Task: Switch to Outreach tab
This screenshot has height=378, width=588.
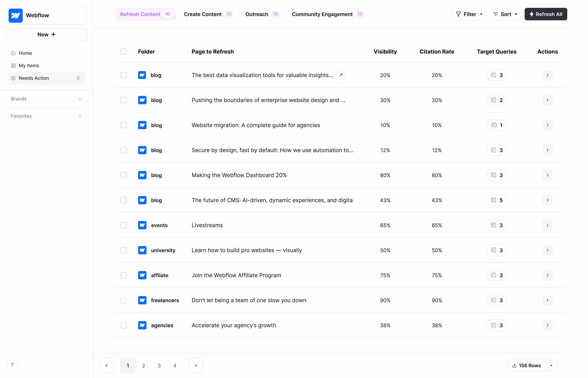Action: point(262,14)
